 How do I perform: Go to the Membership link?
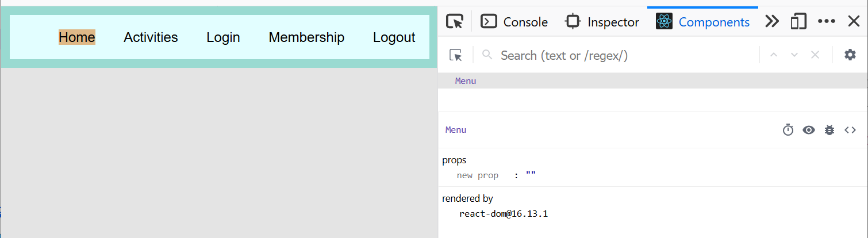(x=306, y=37)
